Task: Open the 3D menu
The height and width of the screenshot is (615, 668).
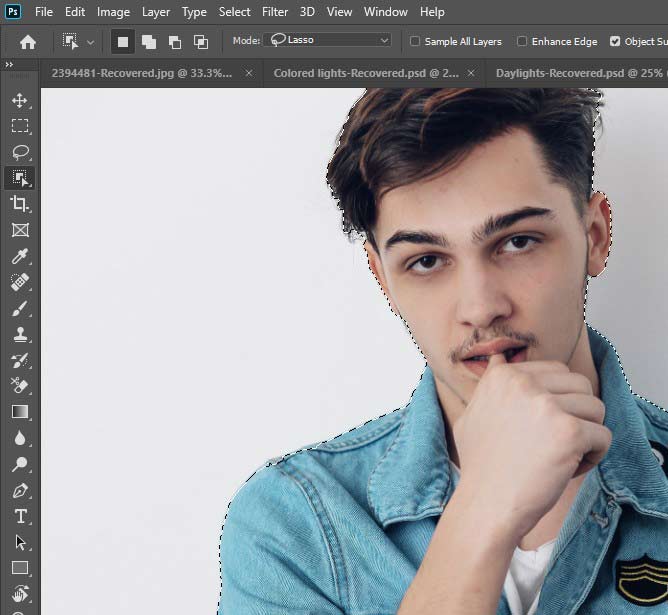Action: tap(307, 12)
